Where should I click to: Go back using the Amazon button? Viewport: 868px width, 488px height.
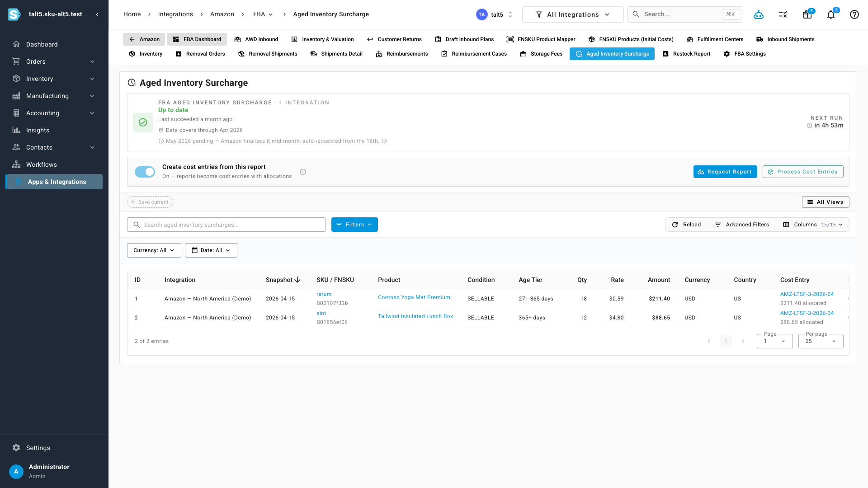[144, 39]
